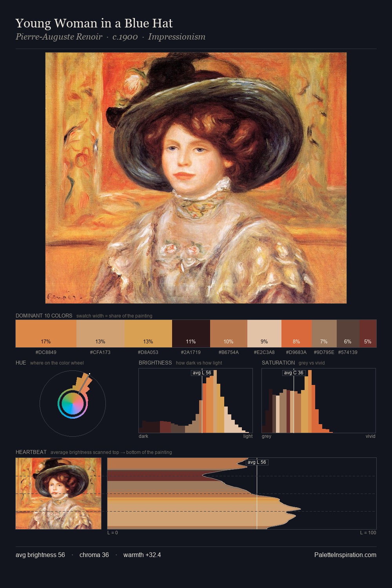The width and height of the screenshot is (392, 588).
Task: Click the hex label #D9683A
Action: (x=296, y=352)
